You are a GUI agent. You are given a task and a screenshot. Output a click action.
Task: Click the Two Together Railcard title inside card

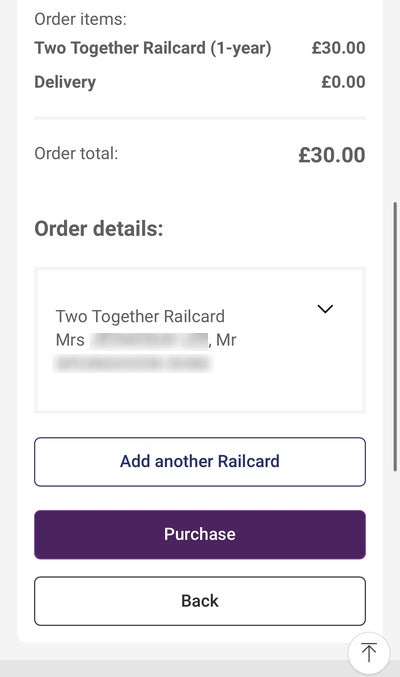[140, 316]
